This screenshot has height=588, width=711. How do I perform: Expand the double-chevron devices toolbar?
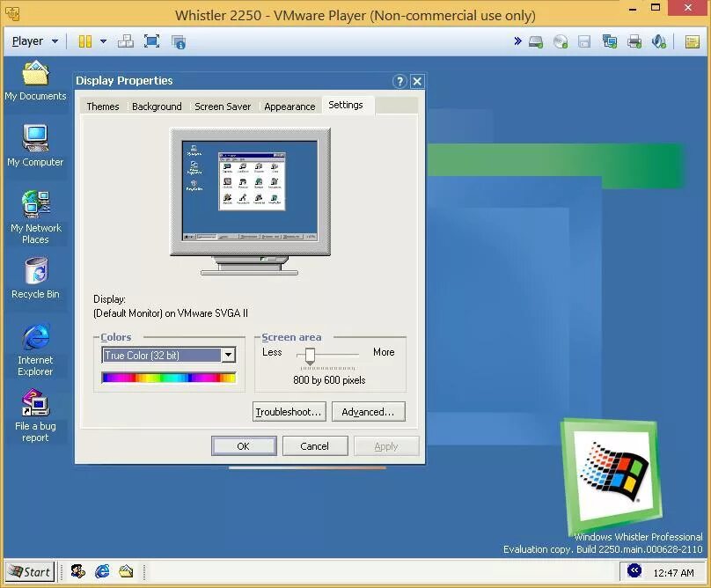[x=517, y=41]
